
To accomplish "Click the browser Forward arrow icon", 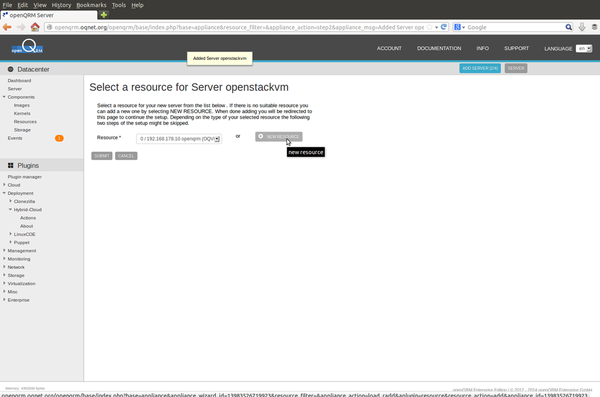I will click(21, 27).
